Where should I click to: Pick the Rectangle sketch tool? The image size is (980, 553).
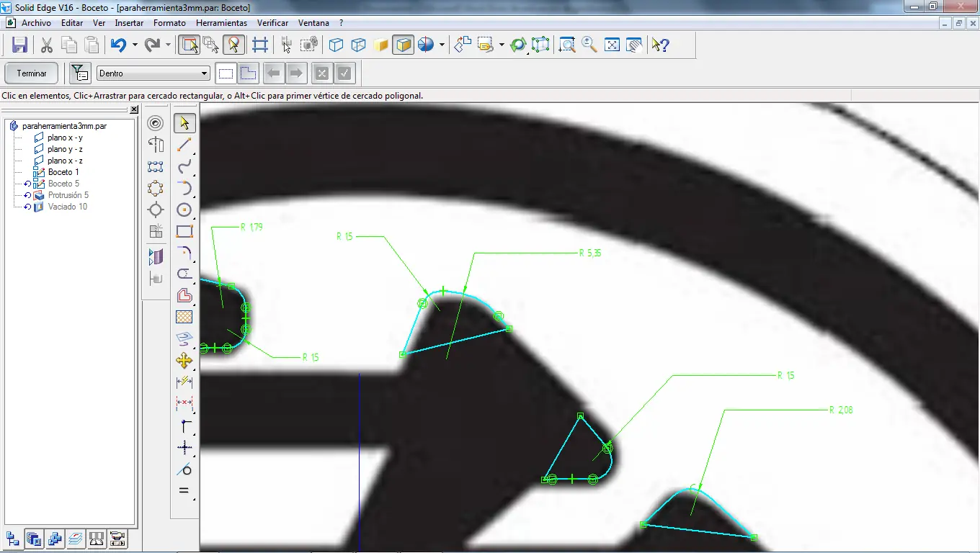pos(184,231)
